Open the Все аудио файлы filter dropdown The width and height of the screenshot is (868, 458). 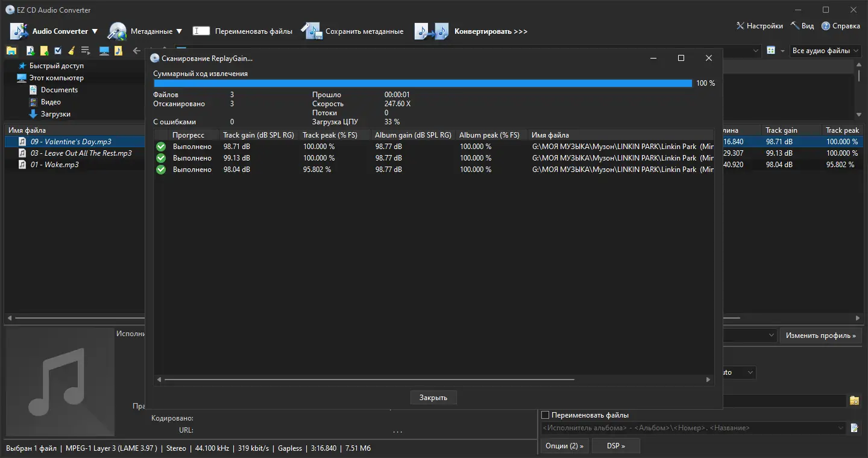click(826, 51)
